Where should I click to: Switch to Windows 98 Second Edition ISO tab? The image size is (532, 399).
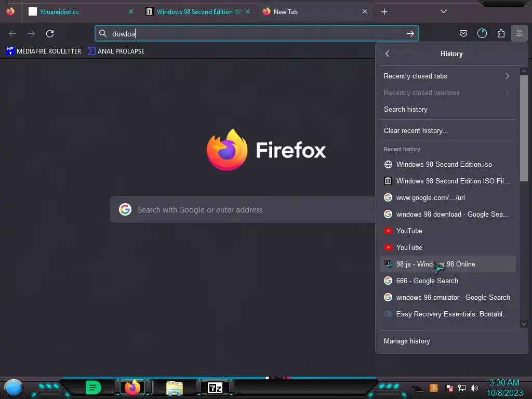coord(198,12)
